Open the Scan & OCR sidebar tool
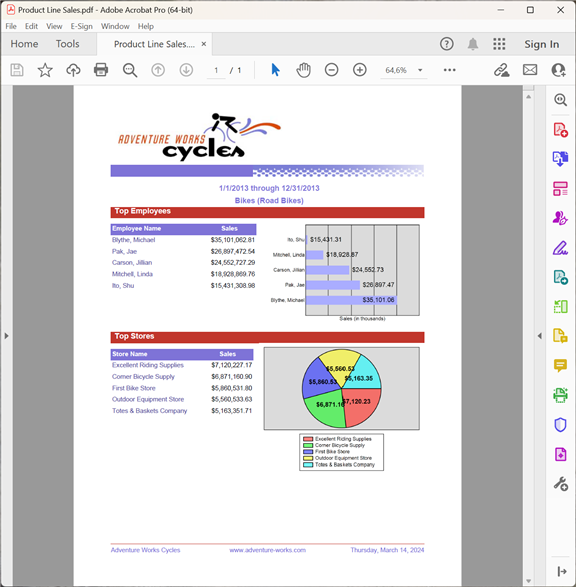 [560, 395]
